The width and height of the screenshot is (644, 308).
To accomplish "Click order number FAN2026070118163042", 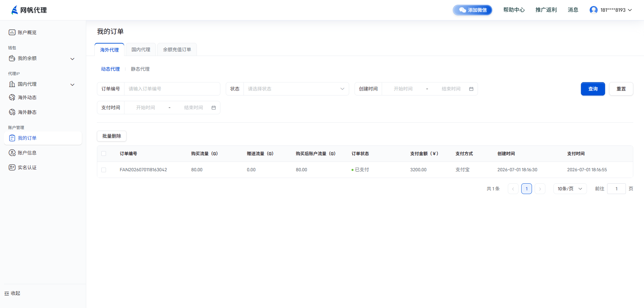I will pyautogui.click(x=143, y=170).
